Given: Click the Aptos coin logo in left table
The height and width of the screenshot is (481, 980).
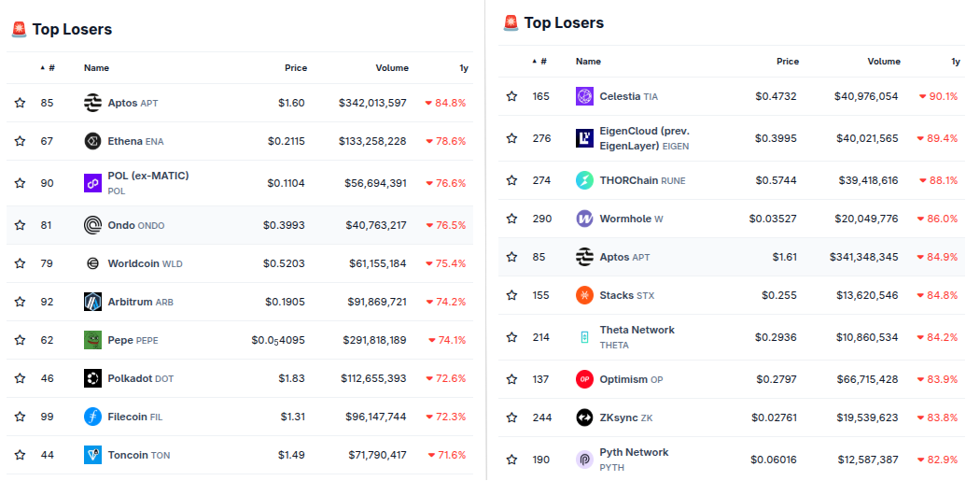Looking at the screenshot, I should click(x=92, y=103).
